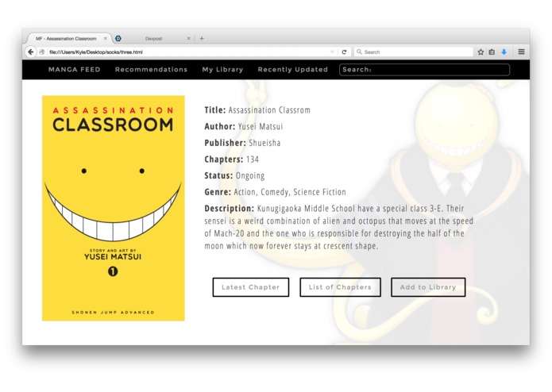Go back using browser back arrow
The height and width of the screenshot is (392, 552).
(x=31, y=52)
